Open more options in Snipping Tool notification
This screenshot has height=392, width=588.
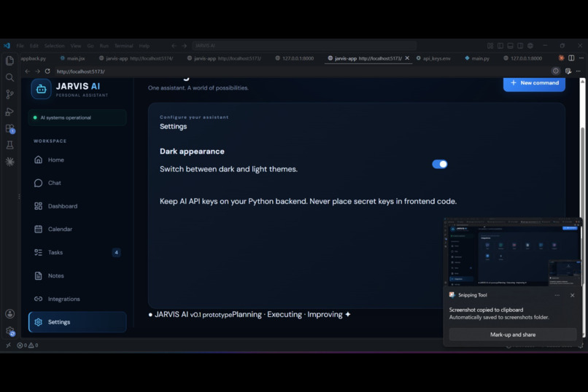[557, 295]
